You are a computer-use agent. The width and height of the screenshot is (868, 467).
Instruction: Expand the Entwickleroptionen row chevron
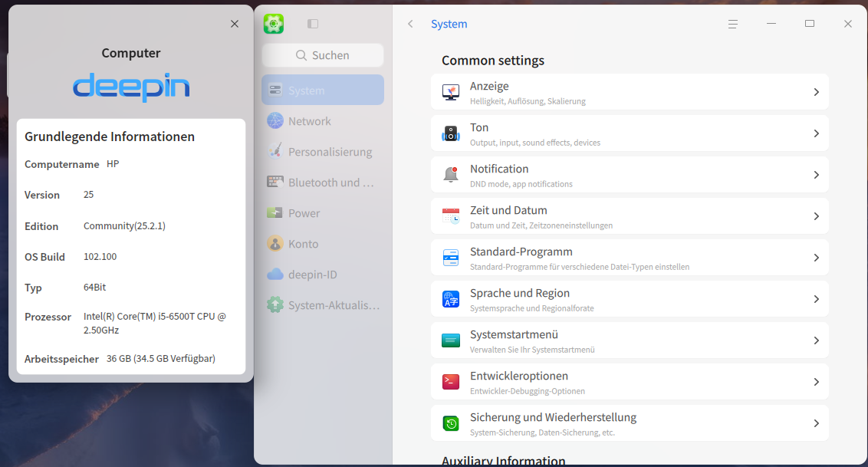816,382
